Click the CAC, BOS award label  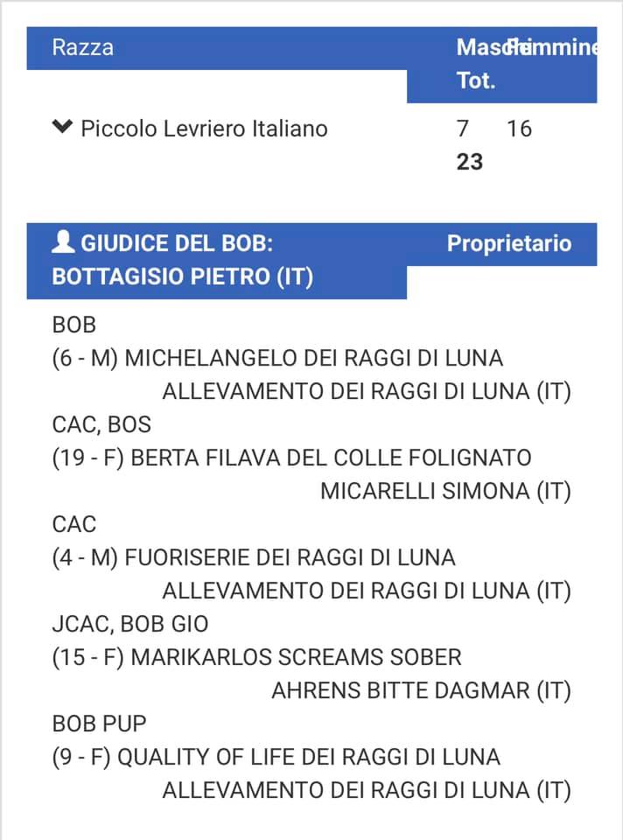[x=101, y=424]
